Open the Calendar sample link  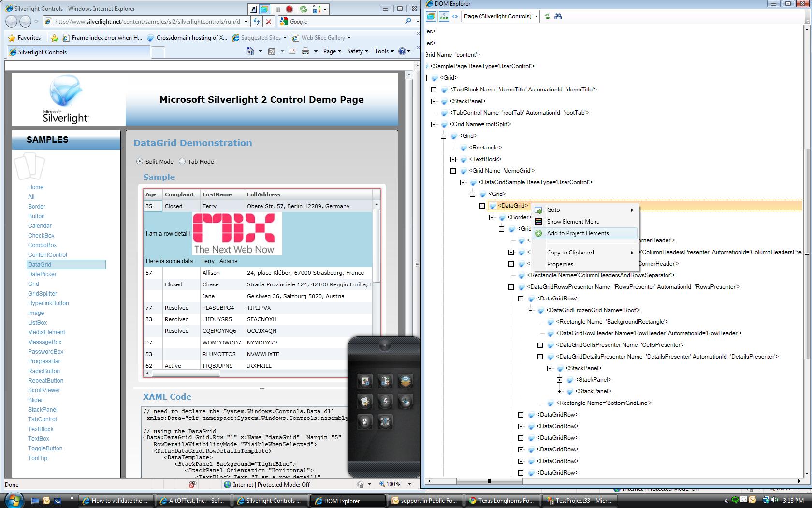coord(40,226)
